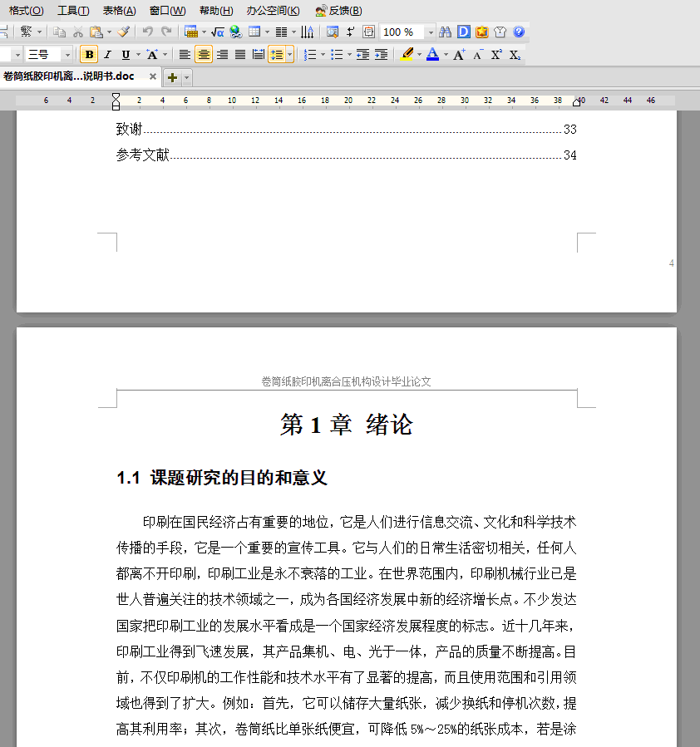Toggle align left
This screenshot has height=747, width=700.
point(185,55)
